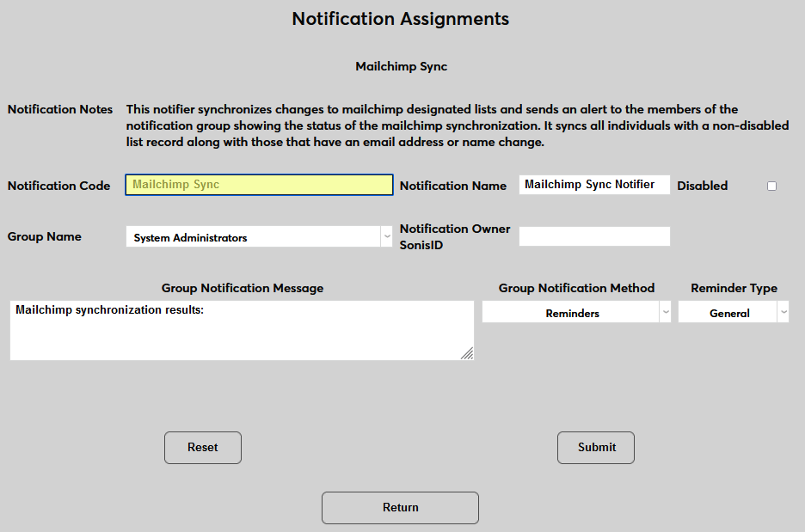Click the Notification Notes description paragraph

point(457,125)
